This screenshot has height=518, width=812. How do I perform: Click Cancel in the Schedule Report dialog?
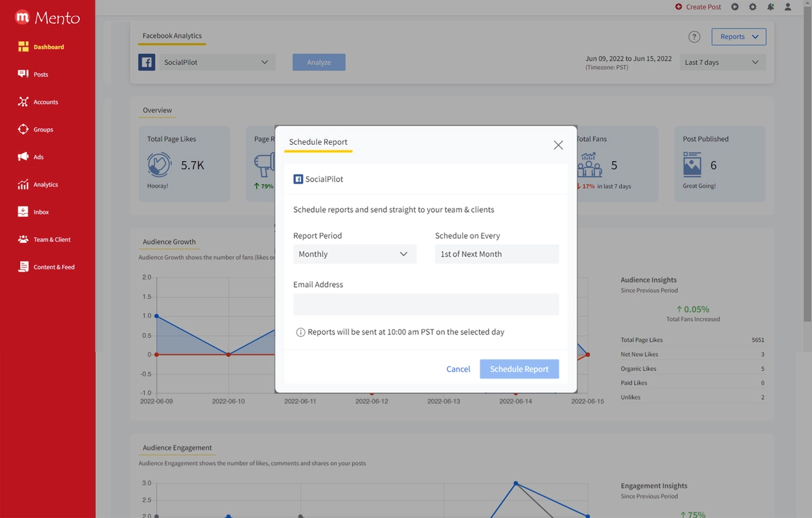click(458, 369)
